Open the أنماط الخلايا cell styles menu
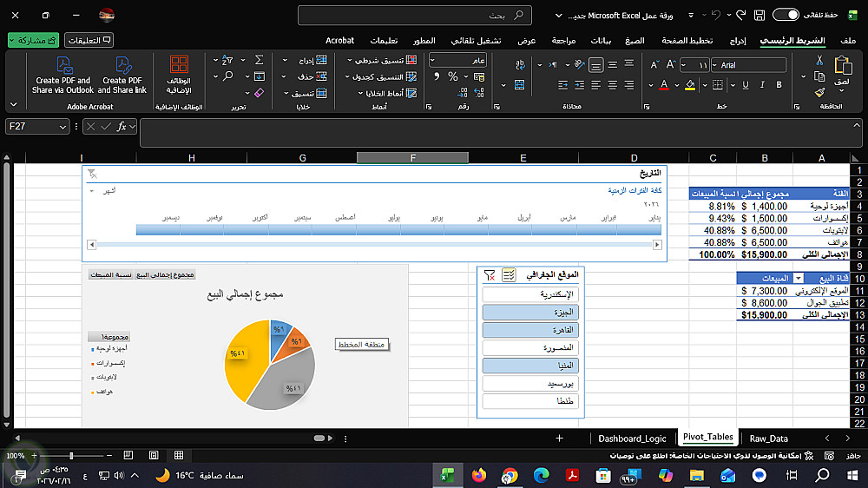Image resolution: width=868 pixels, height=488 pixels. pos(387,93)
